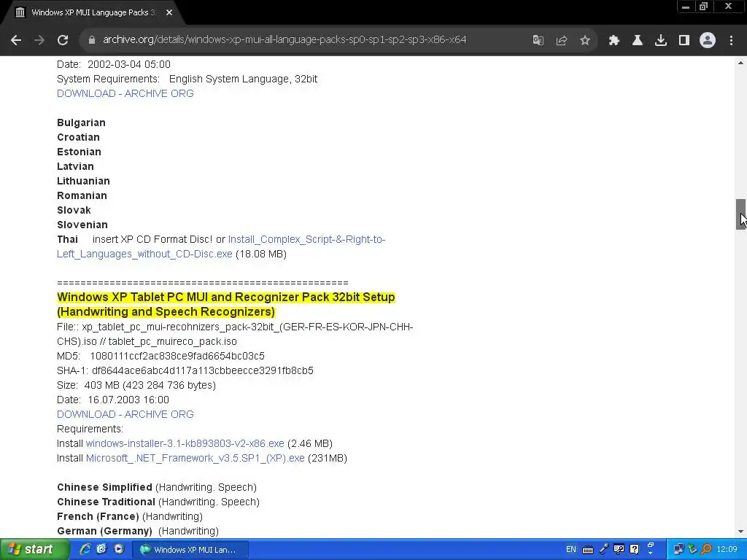The height and width of the screenshot is (560, 747).
Task: Go back to the previous page
Action: [x=16, y=40]
